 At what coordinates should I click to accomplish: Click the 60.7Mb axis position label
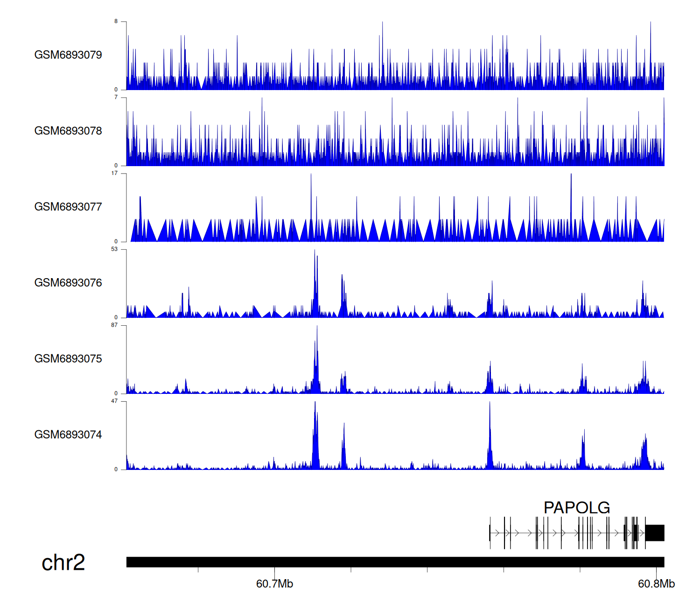tap(274, 584)
